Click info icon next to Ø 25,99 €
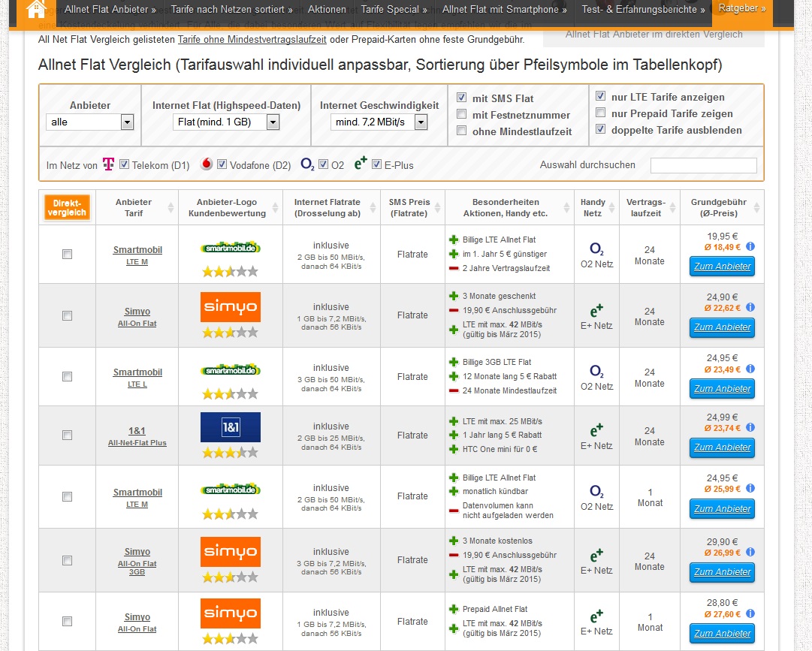 pos(750,489)
